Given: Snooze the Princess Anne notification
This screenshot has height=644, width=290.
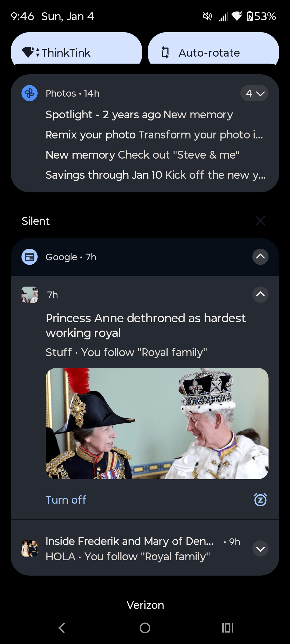Looking at the screenshot, I should tap(260, 500).
